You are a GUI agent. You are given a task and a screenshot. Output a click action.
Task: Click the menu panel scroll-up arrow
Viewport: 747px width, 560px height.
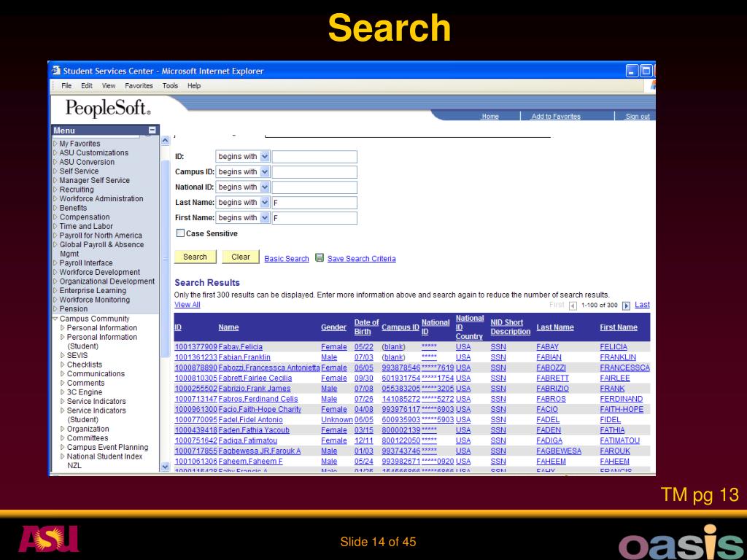[166, 141]
